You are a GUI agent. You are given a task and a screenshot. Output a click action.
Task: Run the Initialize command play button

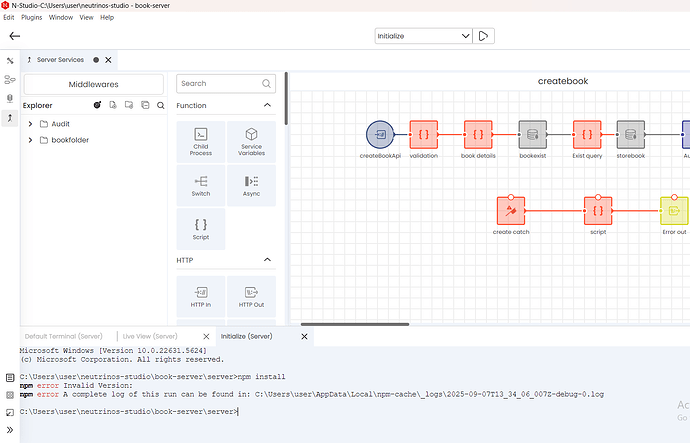[483, 36]
